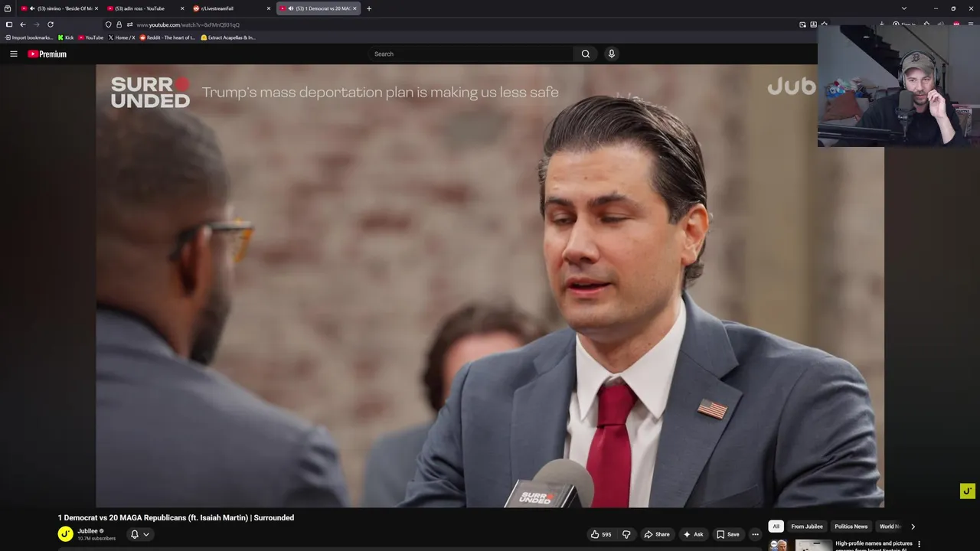Open the Jubilee channel avatar
This screenshot has height=551, width=980.
coord(66,534)
